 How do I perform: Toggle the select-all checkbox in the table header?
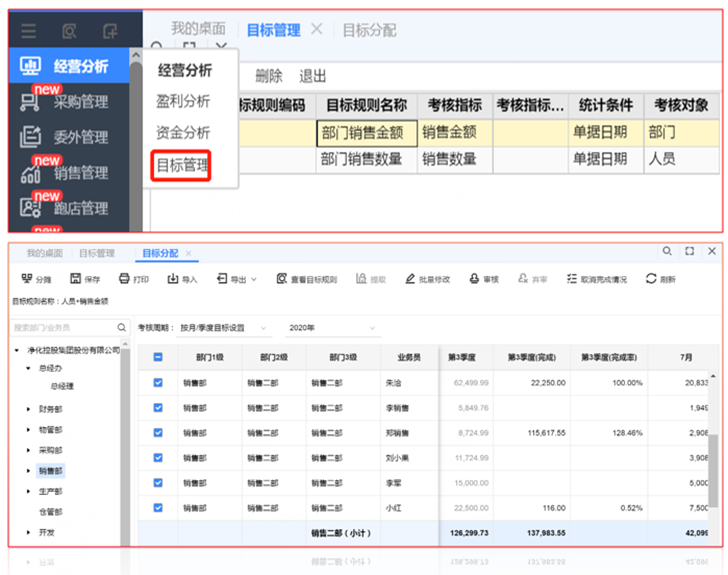click(x=158, y=358)
